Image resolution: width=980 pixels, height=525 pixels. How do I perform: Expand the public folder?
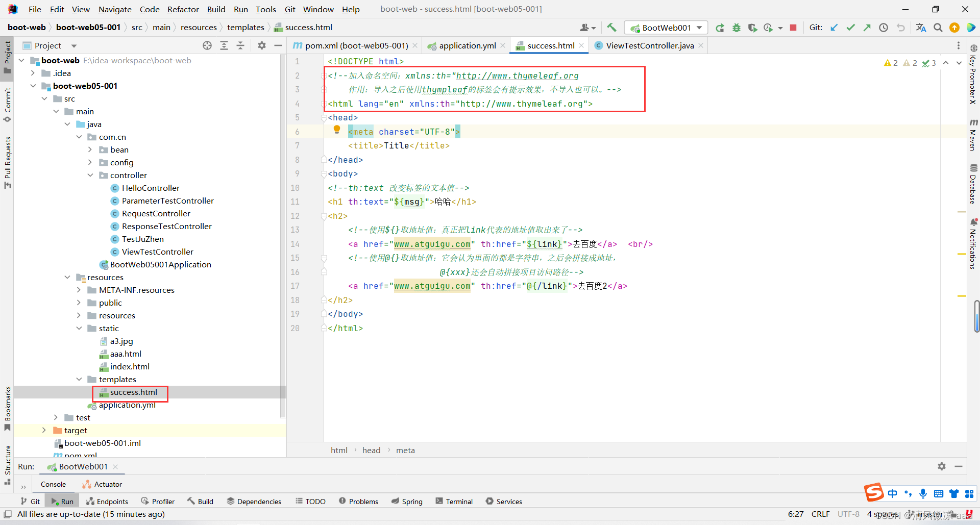[x=79, y=303]
